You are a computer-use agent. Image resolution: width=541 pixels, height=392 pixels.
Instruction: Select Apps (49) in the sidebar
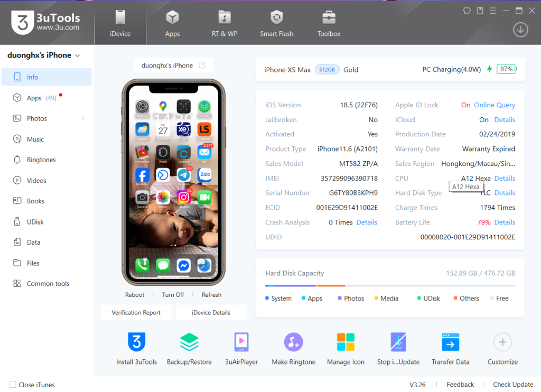(46, 98)
